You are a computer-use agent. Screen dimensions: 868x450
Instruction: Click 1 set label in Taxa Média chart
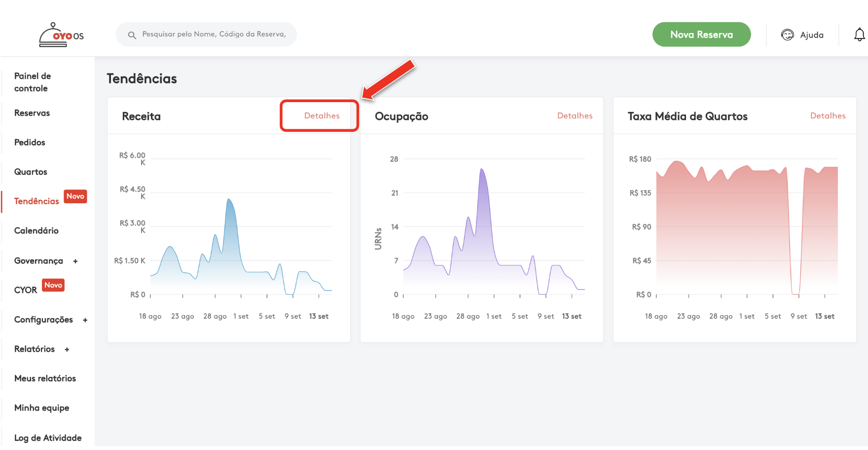click(x=747, y=316)
